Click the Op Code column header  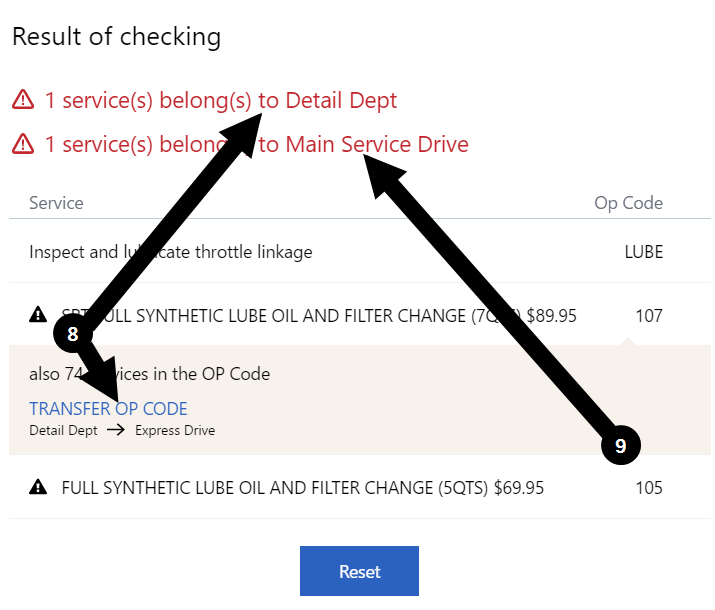tap(628, 203)
